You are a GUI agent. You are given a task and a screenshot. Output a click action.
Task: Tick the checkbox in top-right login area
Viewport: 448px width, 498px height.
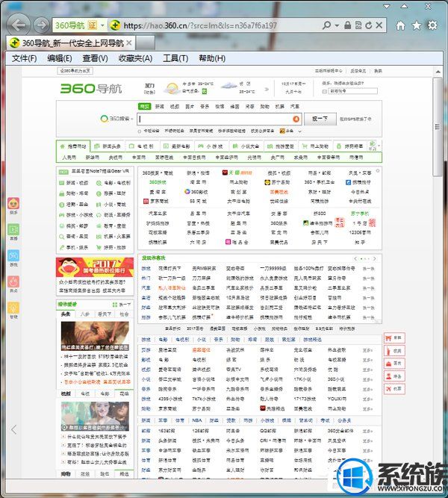pos(324,92)
